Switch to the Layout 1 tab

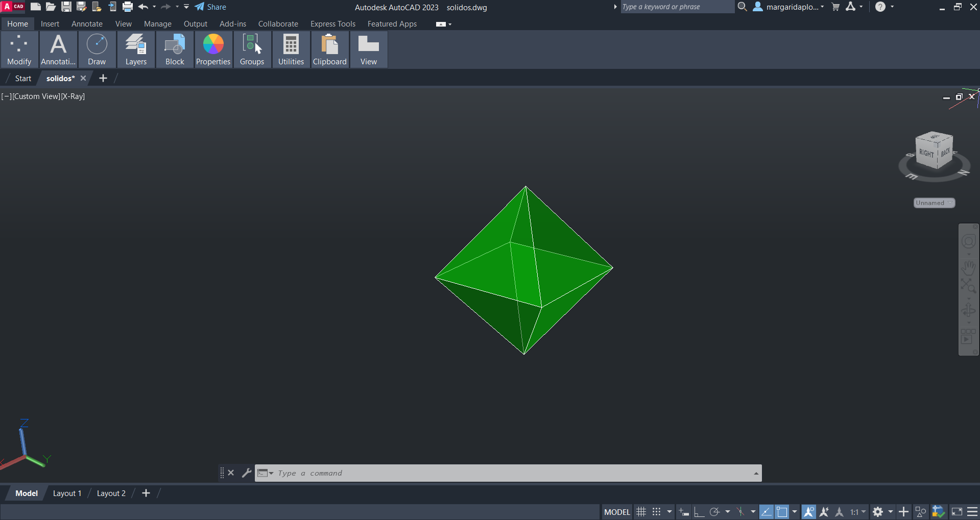[67, 493]
